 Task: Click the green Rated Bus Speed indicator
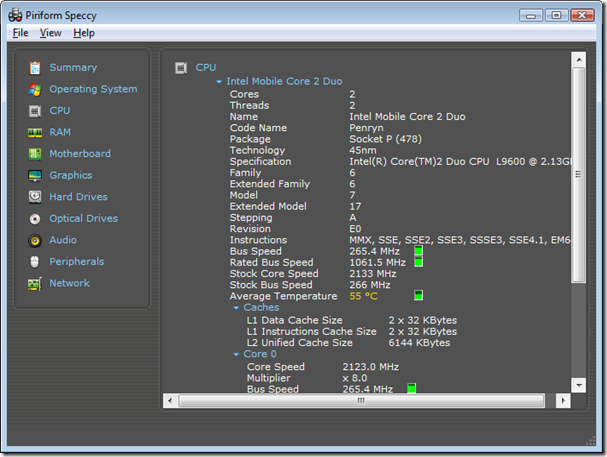(418, 262)
